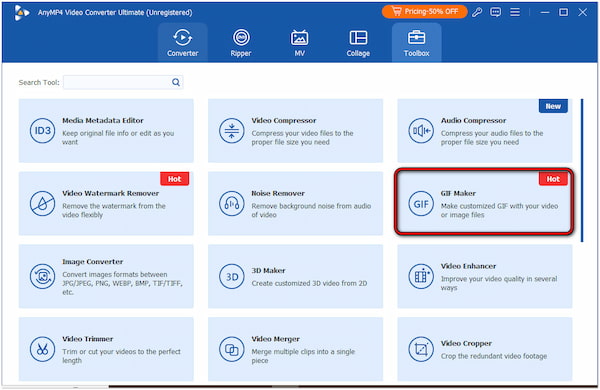
Task: Click 'Remove the watermark from the' description
Action: (x=114, y=211)
